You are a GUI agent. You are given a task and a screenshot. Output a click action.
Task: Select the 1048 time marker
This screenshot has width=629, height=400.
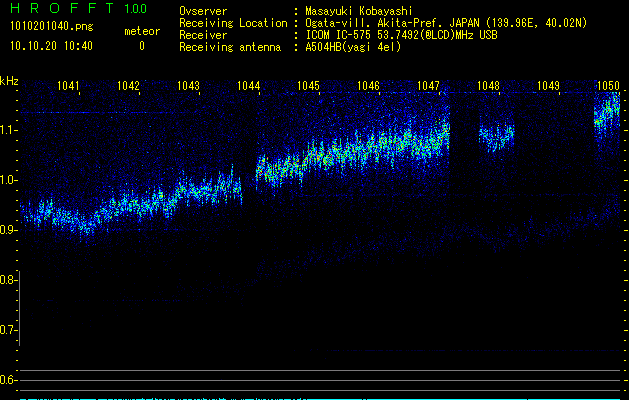[x=488, y=87]
